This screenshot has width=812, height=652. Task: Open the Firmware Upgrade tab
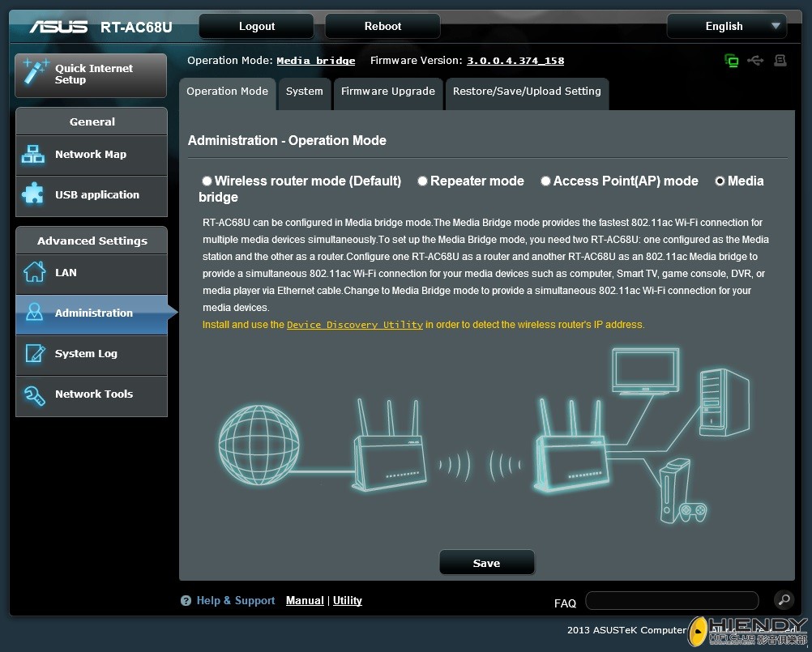[388, 92]
